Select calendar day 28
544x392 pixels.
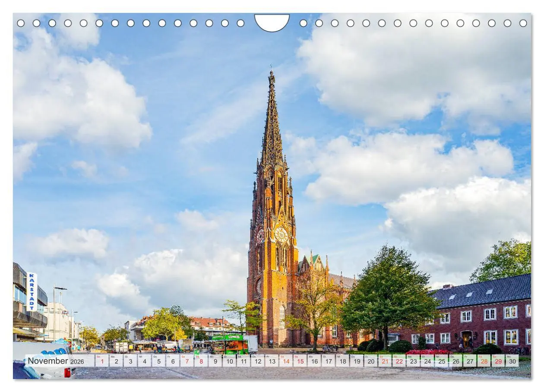[484, 361]
